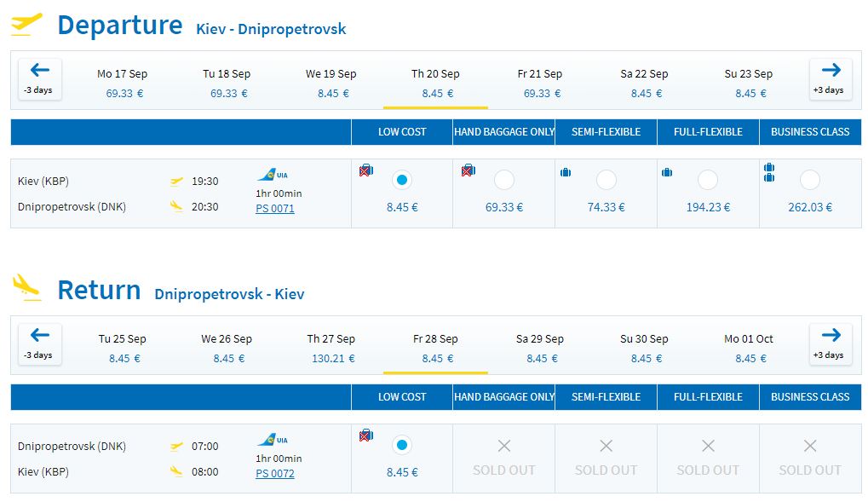
Task: Open flight PS 0072 details link
Action: pos(275,474)
